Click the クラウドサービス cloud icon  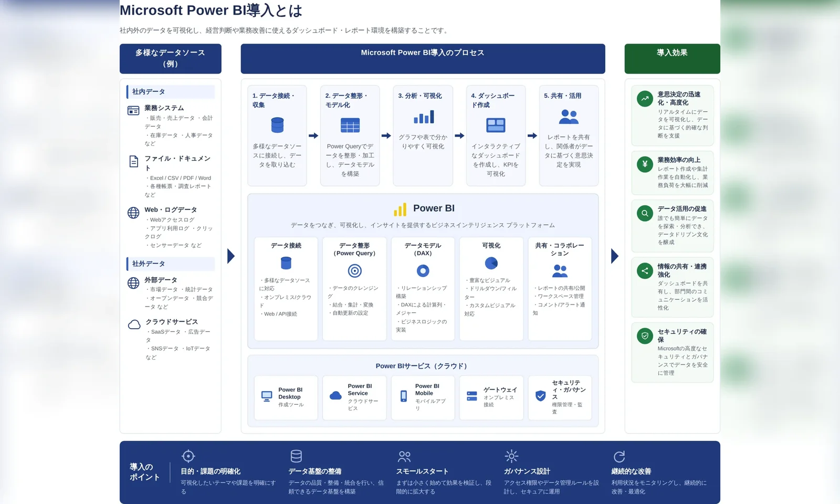tap(134, 324)
